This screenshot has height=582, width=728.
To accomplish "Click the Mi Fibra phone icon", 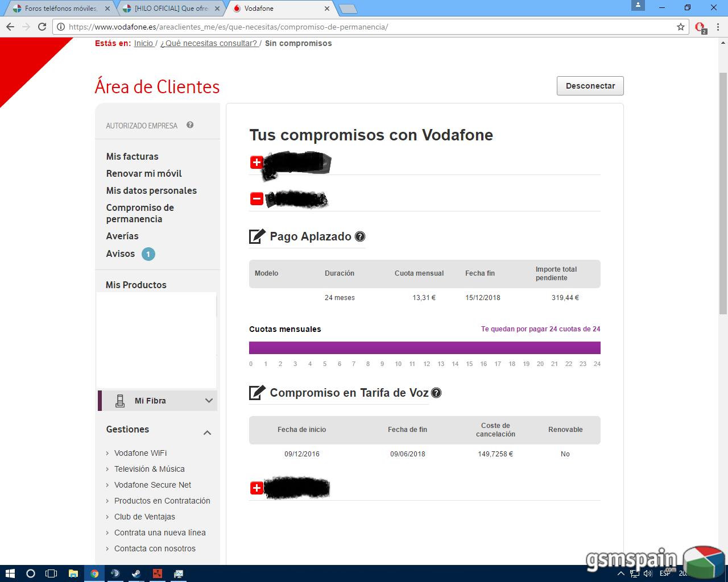I will click(120, 401).
